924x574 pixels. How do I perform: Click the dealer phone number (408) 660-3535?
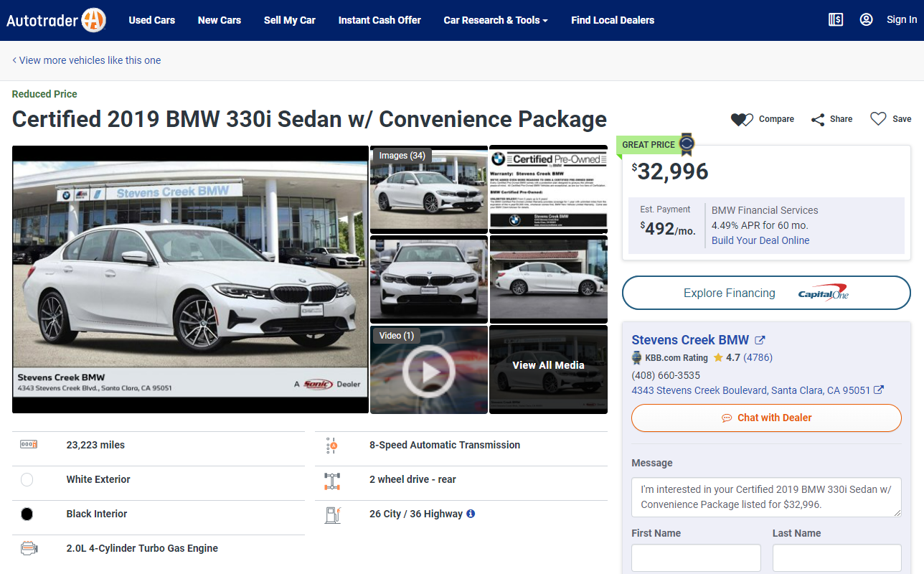[x=666, y=375]
